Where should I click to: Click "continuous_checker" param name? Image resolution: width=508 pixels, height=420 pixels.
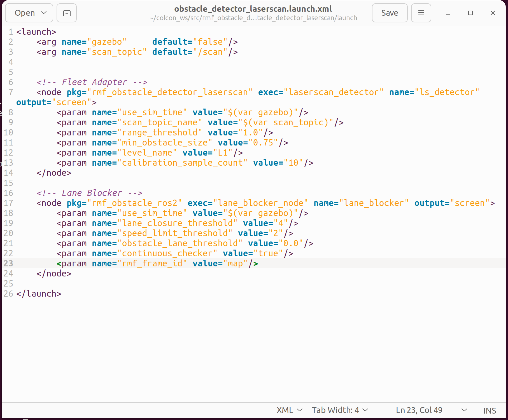point(167,253)
